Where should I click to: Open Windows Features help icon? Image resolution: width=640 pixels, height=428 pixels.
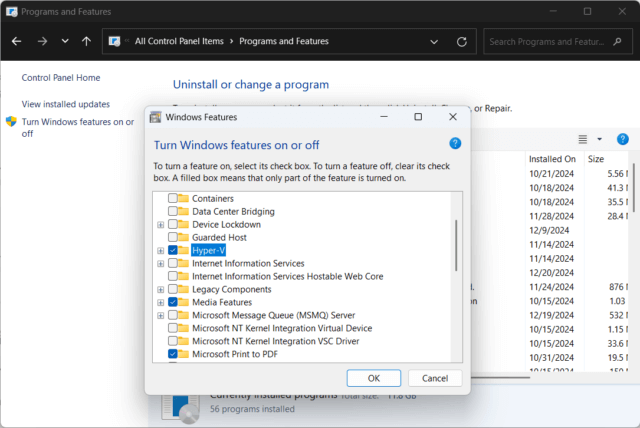[x=455, y=144]
